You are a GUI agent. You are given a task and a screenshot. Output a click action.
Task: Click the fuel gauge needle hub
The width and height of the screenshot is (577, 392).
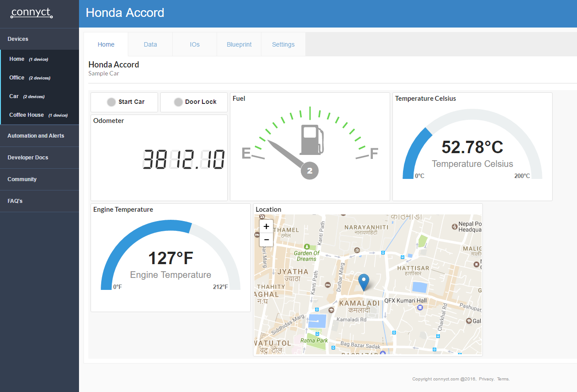point(310,170)
